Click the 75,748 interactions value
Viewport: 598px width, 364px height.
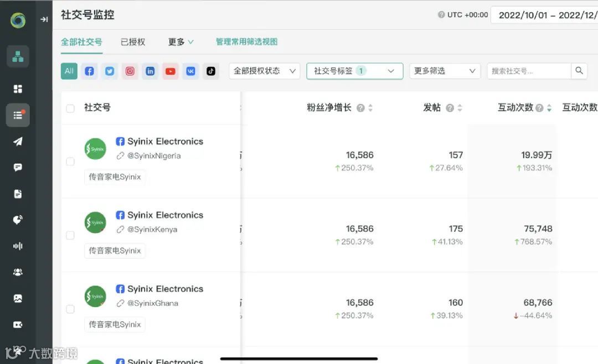click(538, 228)
